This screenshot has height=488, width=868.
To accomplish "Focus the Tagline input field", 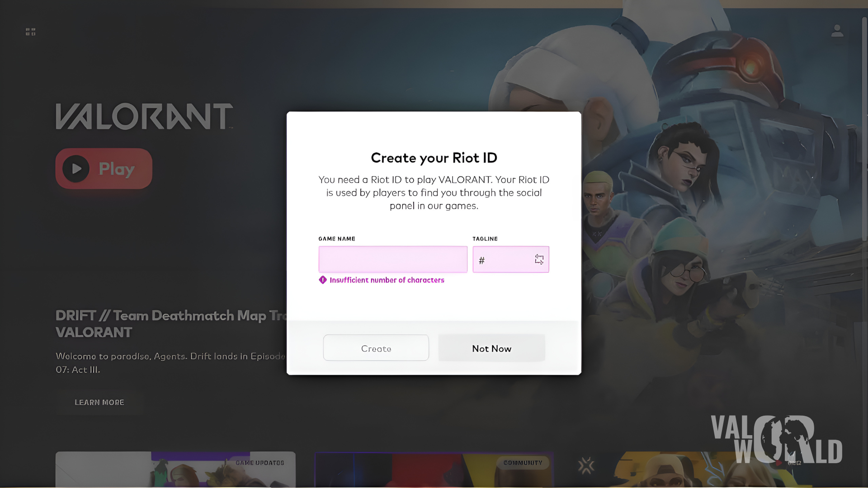I will [511, 259].
